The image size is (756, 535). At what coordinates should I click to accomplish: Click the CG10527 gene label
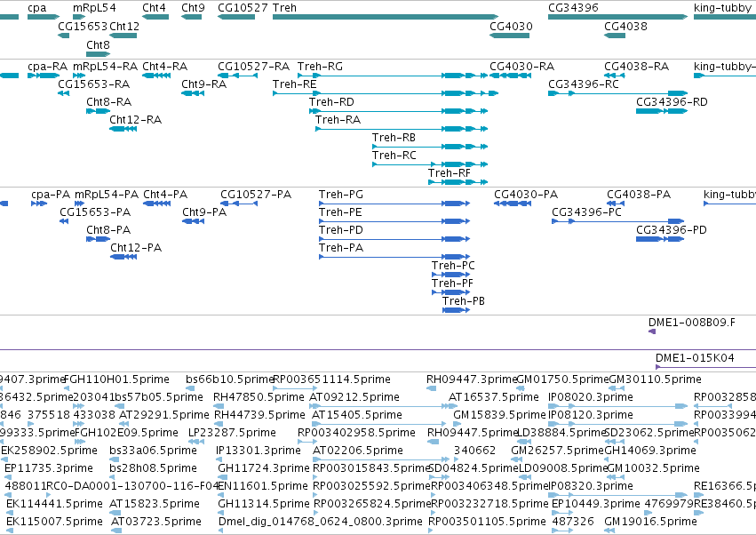coord(243,8)
